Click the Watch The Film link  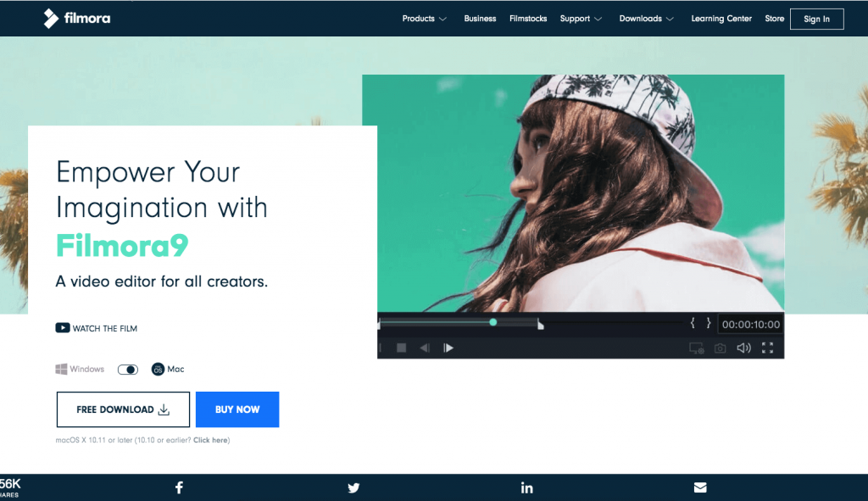point(104,328)
